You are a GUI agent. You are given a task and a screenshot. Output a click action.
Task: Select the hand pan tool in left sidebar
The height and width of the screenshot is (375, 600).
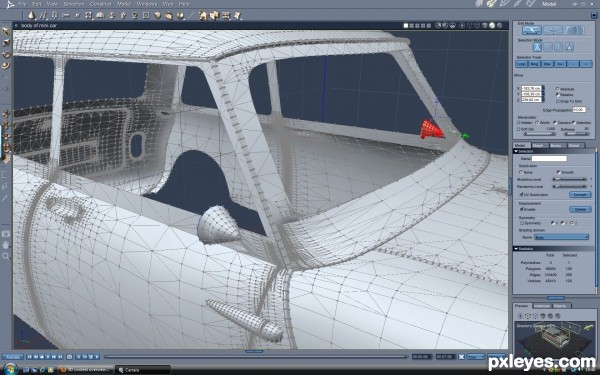[x=6, y=245]
